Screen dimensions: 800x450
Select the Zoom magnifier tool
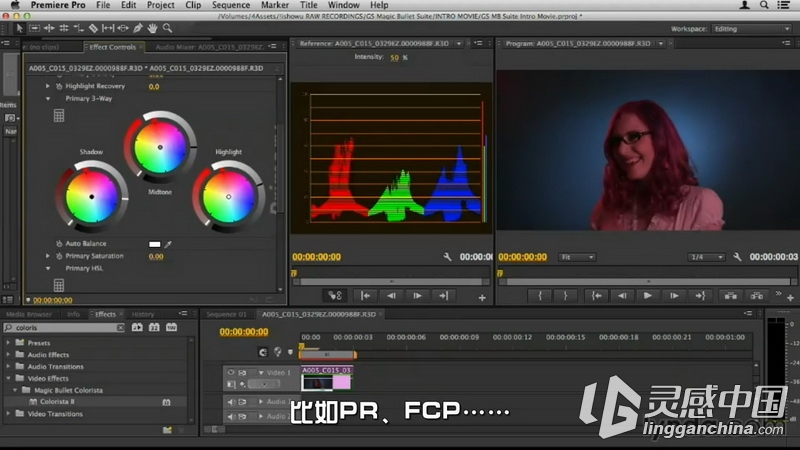(x=167, y=29)
